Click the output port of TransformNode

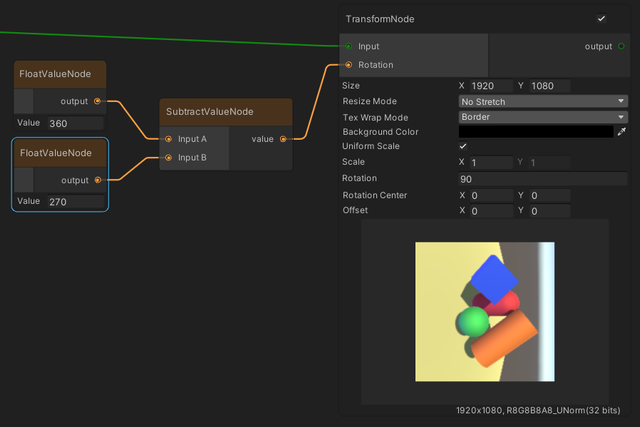click(621, 46)
